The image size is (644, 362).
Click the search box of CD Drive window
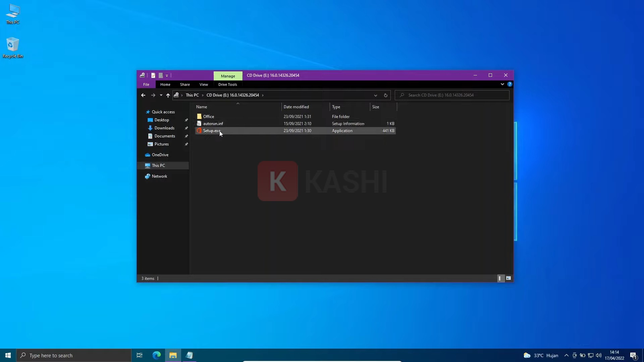pos(451,95)
